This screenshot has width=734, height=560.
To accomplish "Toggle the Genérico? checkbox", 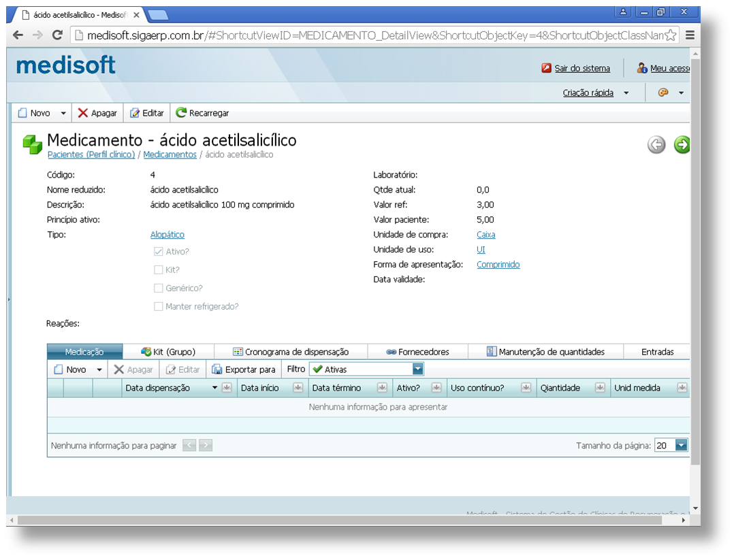I will [x=158, y=288].
